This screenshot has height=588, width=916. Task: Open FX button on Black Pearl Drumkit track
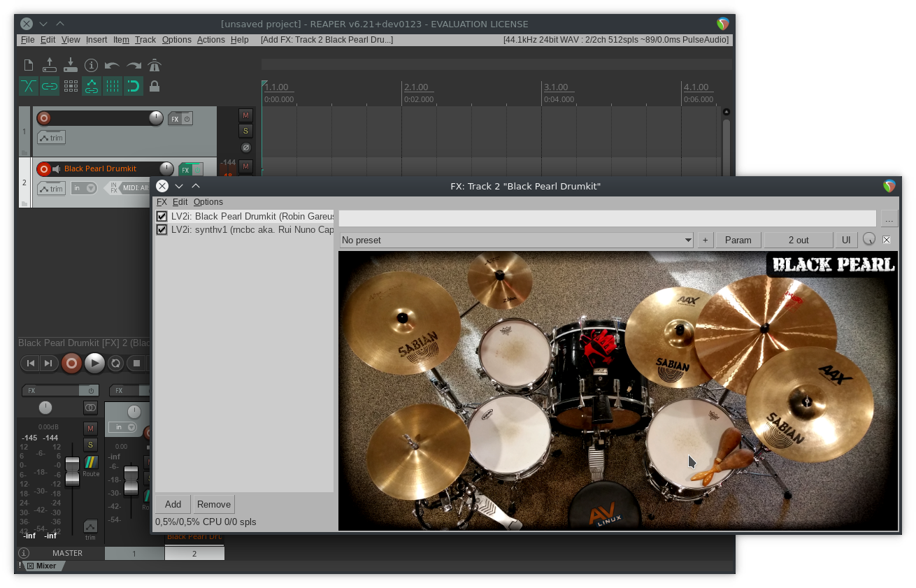pos(185,169)
